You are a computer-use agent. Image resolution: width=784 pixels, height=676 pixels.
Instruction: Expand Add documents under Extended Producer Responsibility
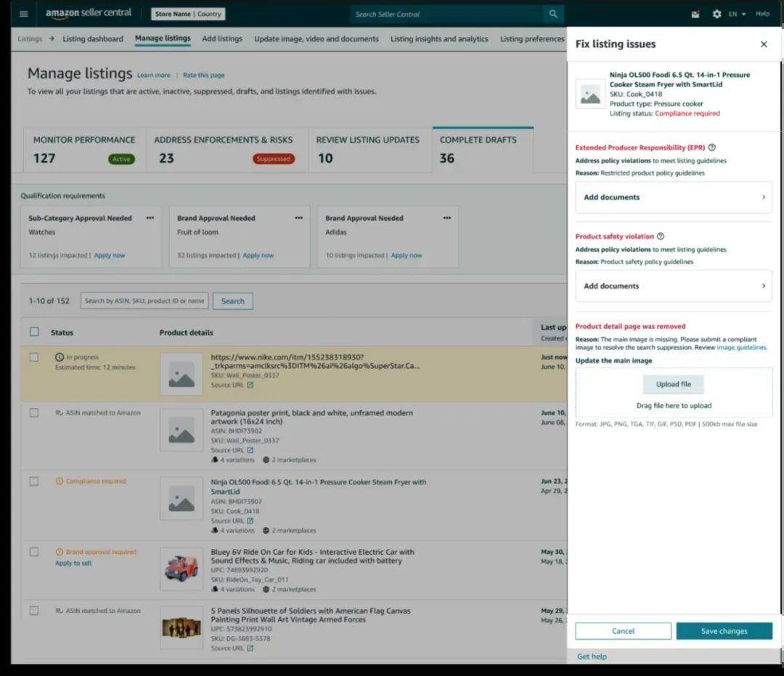674,197
